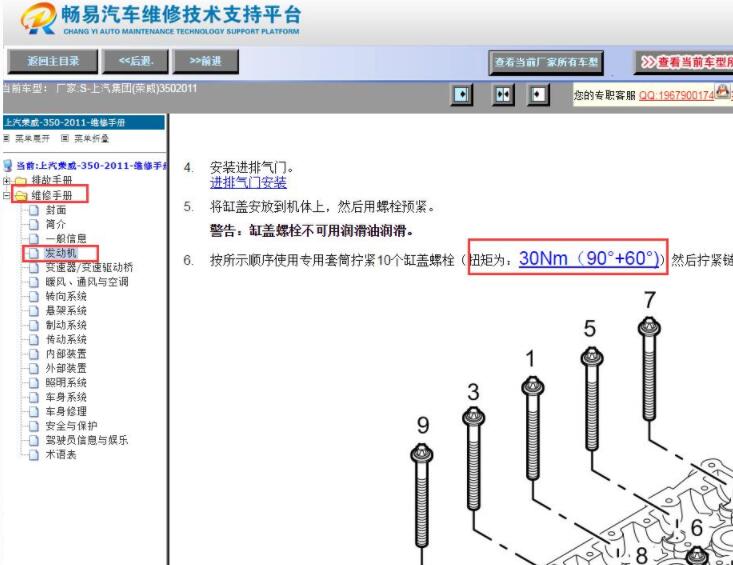
Task: Click the page icon beside 内部装置
Action: (34, 354)
